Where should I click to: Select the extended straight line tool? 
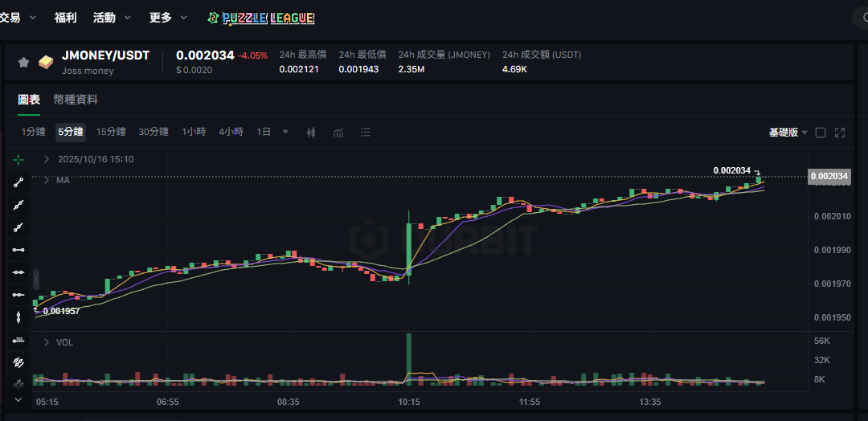point(18,205)
